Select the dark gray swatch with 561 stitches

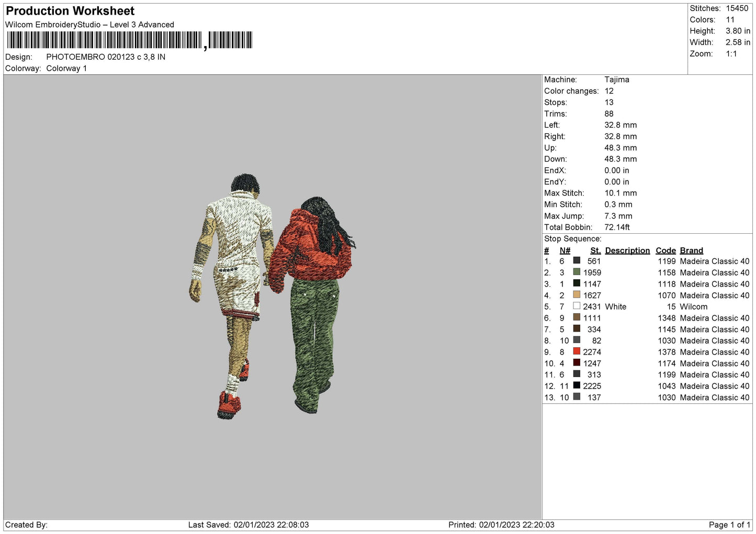577,260
